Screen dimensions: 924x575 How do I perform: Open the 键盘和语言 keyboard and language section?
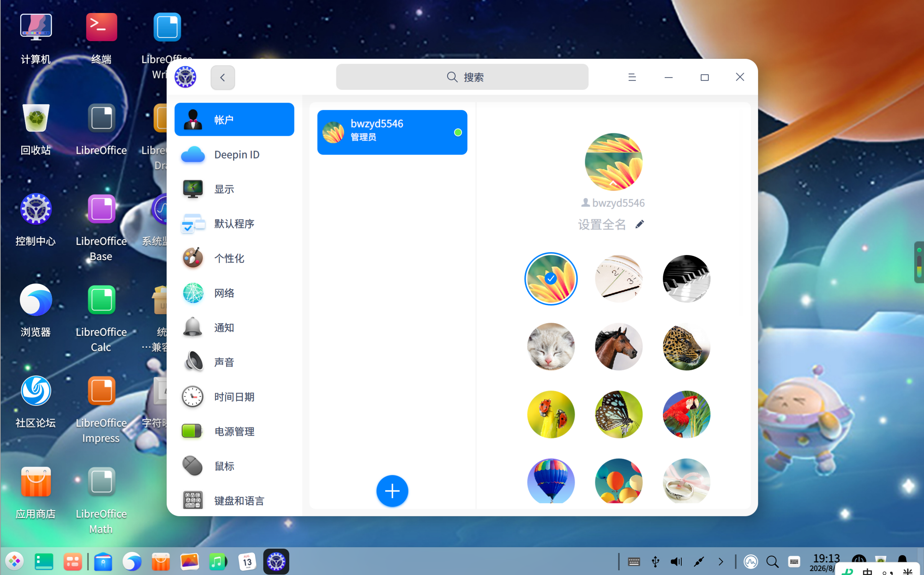(234, 500)
